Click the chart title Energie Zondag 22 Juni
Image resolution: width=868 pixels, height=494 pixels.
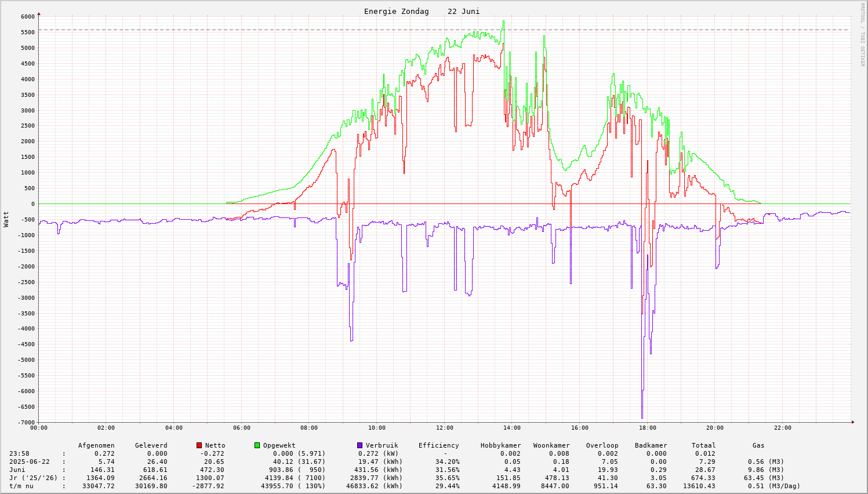tap(422, 12)
